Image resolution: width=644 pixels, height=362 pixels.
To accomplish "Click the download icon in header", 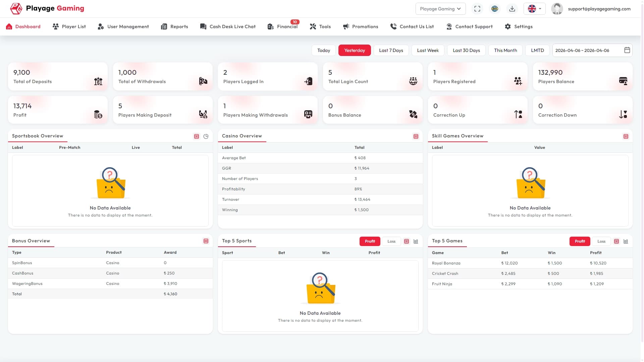I will tap(512, 9).
